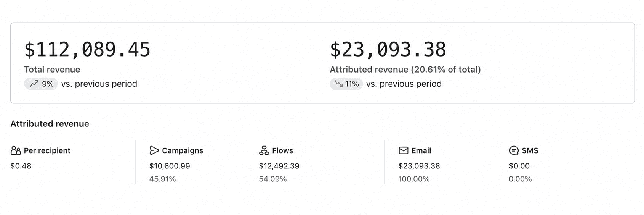
Task: Click the 11% change badge
Action: tap(346, 84)
